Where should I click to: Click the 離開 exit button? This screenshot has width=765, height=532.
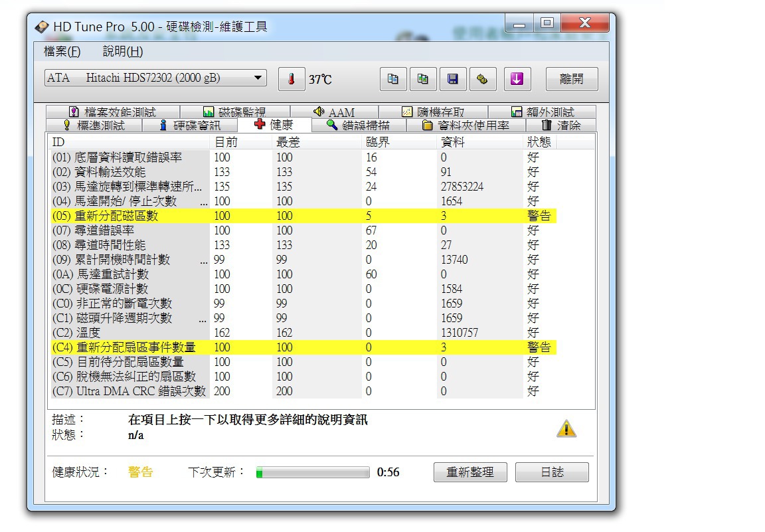(x=572, y=79)
